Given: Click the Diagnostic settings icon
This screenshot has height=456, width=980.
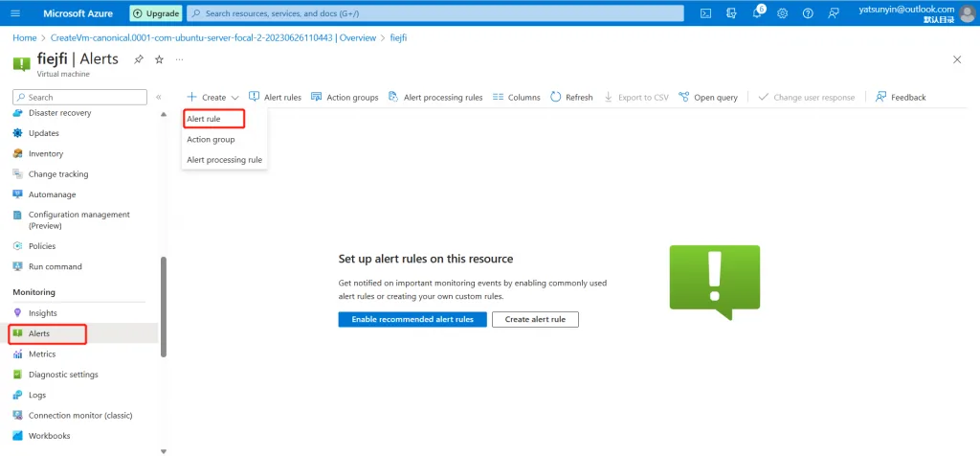Looking at the screenshot, I should coord(17,375).
